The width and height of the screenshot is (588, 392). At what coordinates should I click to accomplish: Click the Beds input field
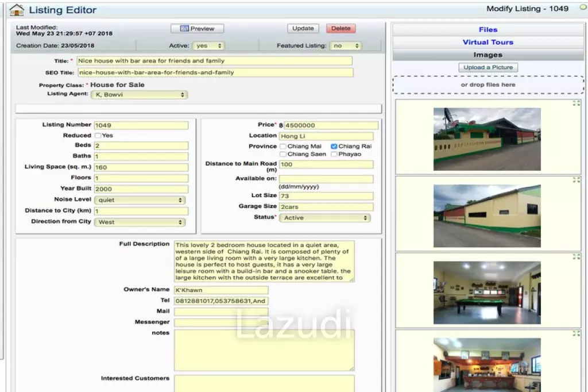click(x=141, y=145)
